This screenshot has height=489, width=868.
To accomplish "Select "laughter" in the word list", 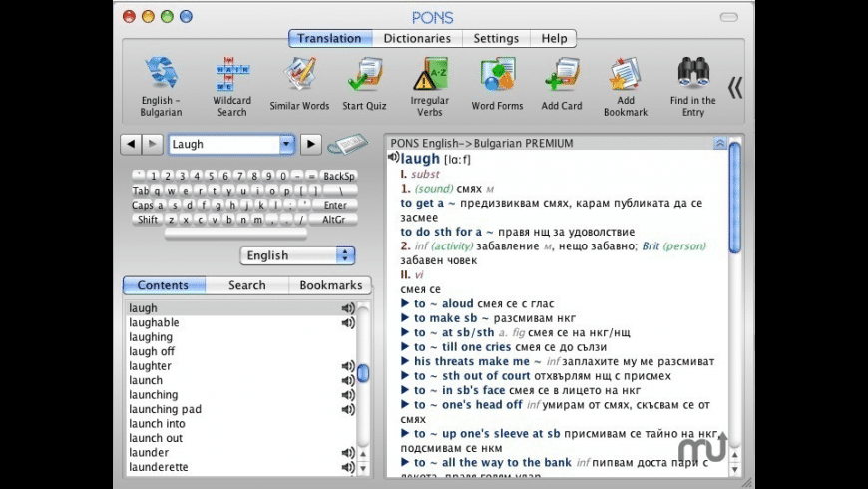I will [x=151, y=366].
